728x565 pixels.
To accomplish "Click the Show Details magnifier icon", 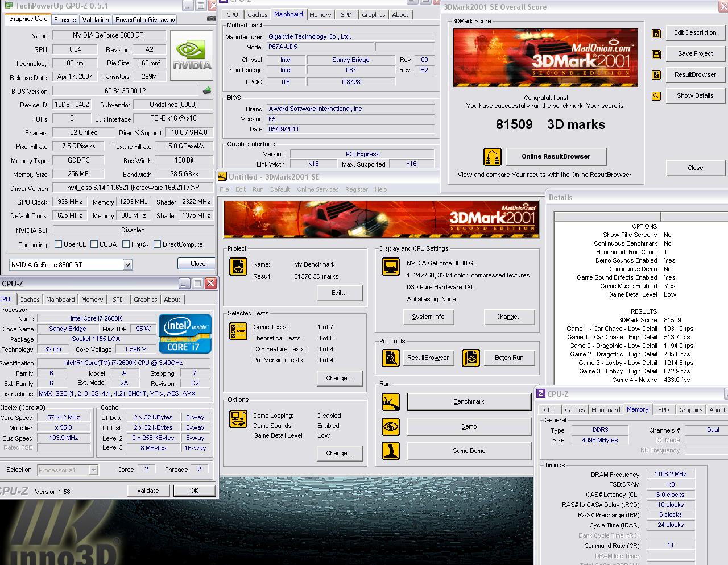I will (x=656, y=96).
